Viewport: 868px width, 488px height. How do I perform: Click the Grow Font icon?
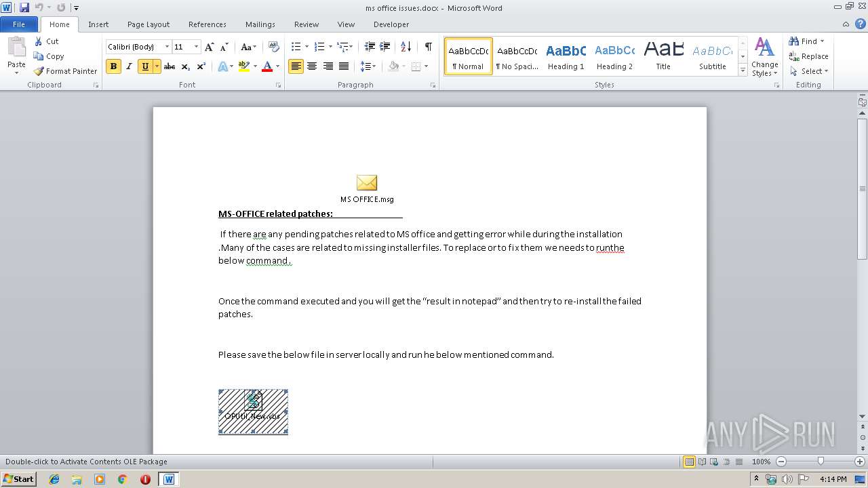pyautogui.click(x=209, y=47)
